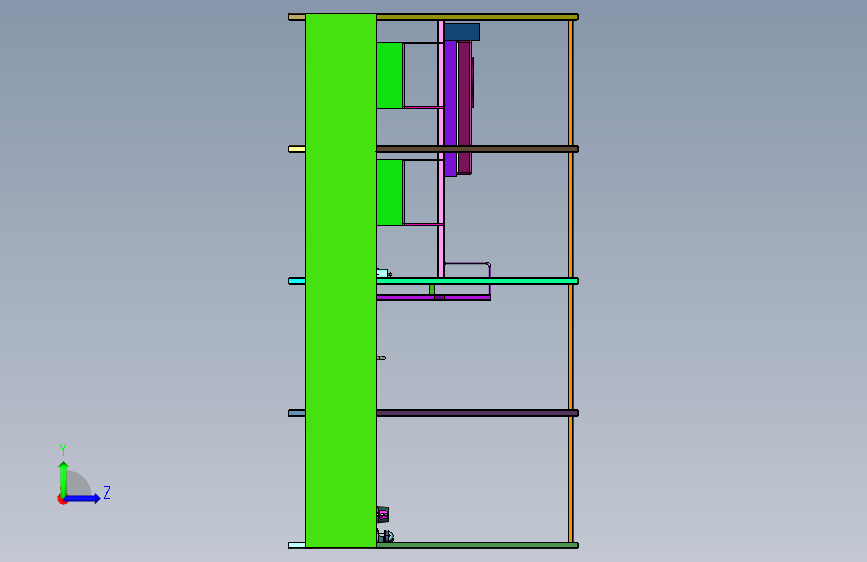Select the small blue fitting on the bottom plate
The width and height of the screenshot is (867, 562).
(386, 536)
